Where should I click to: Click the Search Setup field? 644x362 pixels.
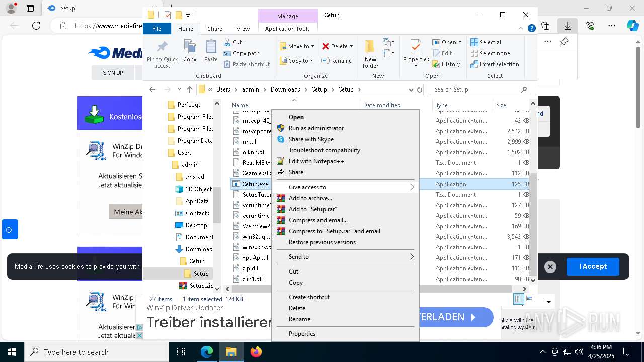480,89
